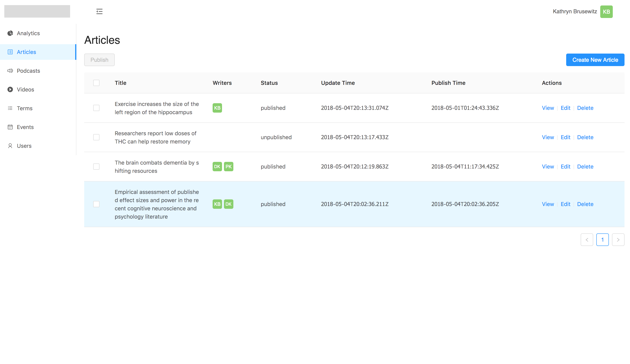Go to next page with right chevron

click(x=618, y=240)
